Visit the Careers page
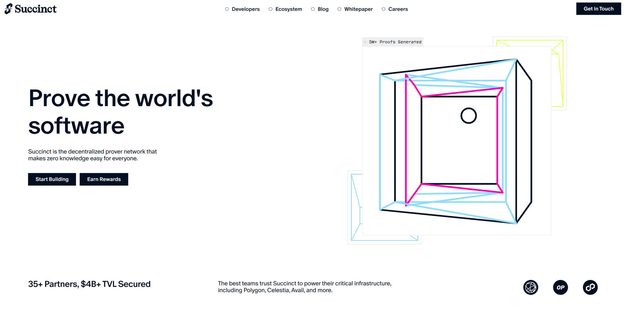This screenshot has width=644, height=313. click(x=394, y=9)
